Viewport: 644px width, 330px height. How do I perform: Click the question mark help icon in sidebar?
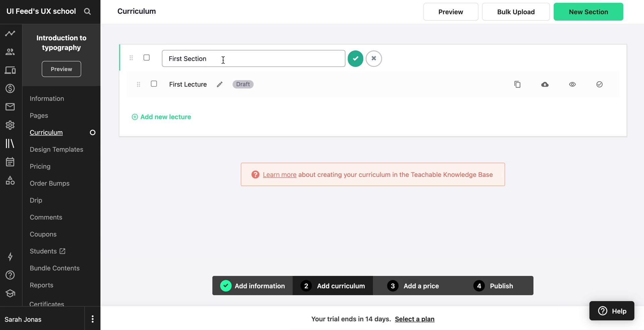(x=10, y=275)
